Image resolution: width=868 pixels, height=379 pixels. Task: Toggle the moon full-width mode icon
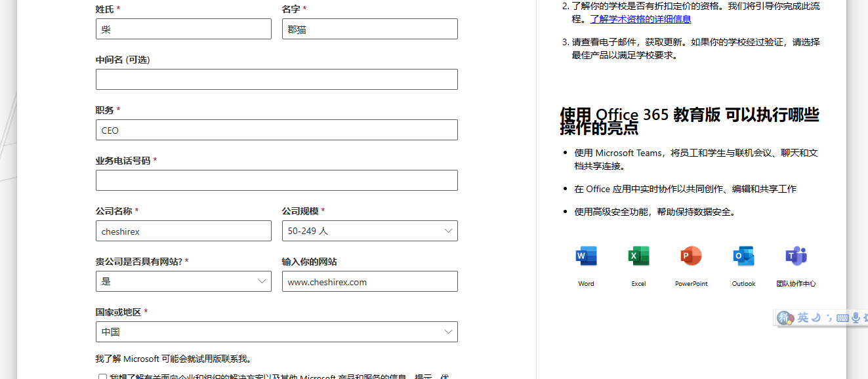[816, 318]
